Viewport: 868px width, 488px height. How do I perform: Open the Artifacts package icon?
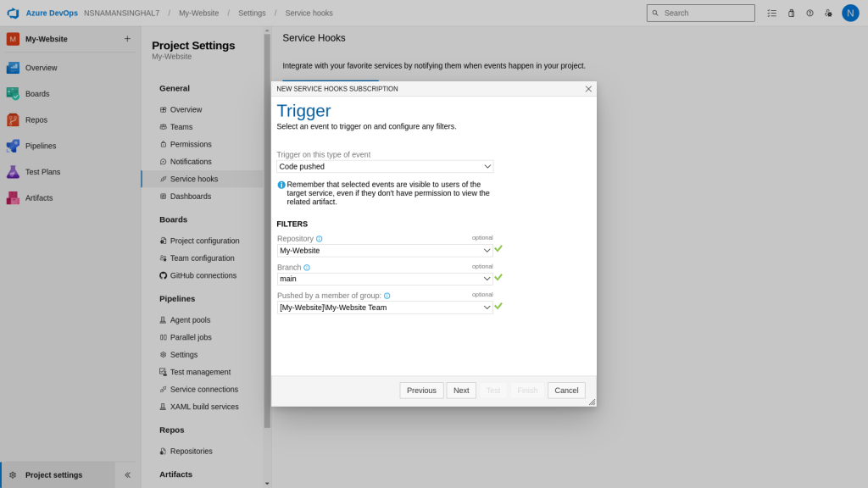13,197
